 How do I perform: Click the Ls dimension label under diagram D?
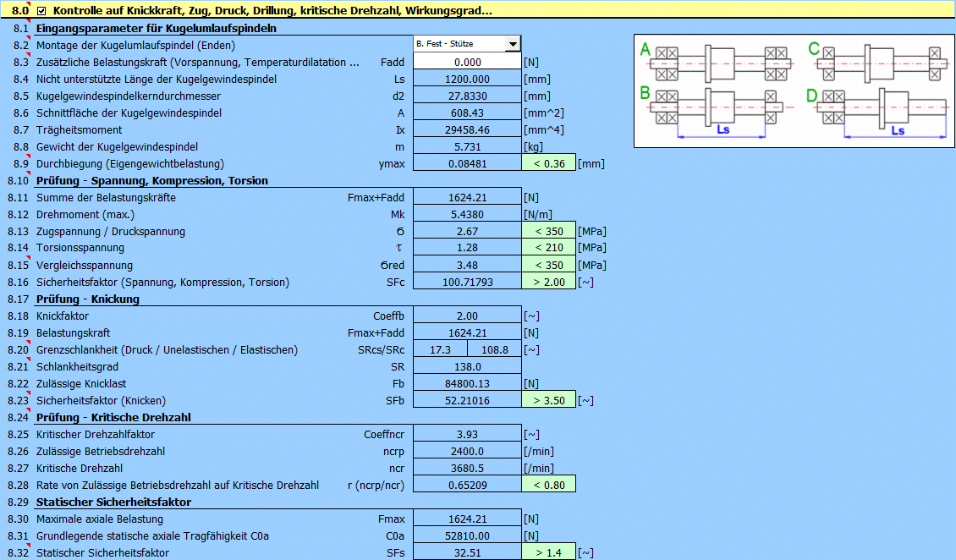coord(898,131)
